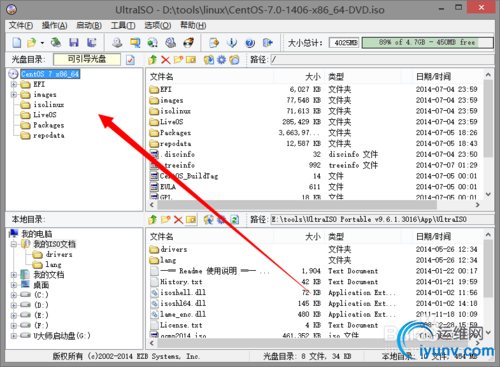Go up one level in the local directory toolbar
The height and width of the screenshot is (367, 500).
[153, 219]
